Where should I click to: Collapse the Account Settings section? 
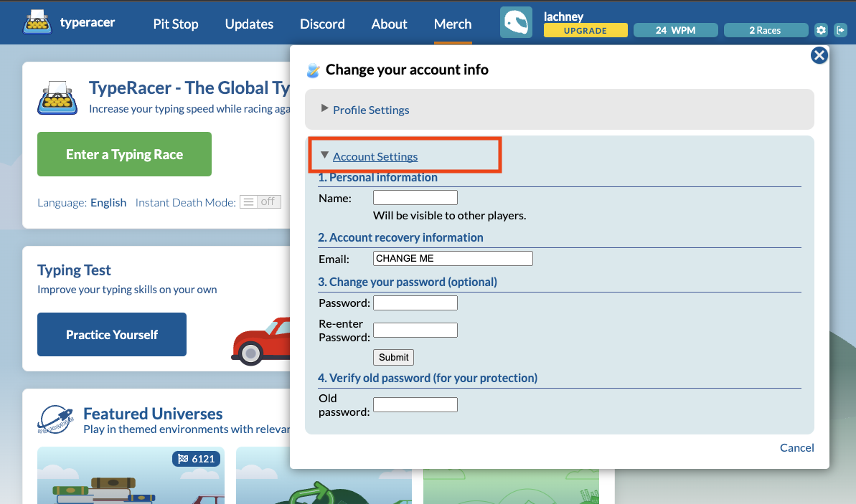[375, 156]
